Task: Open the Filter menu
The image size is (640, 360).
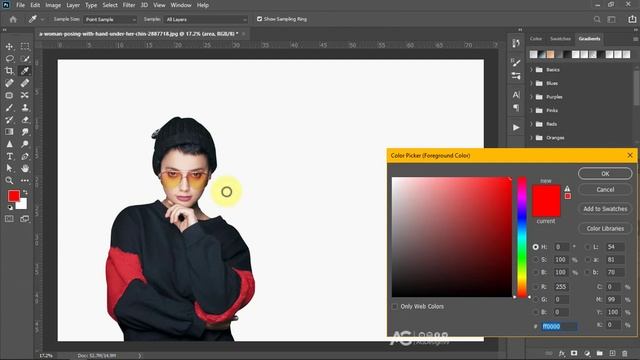Action: tap(129, 5)
